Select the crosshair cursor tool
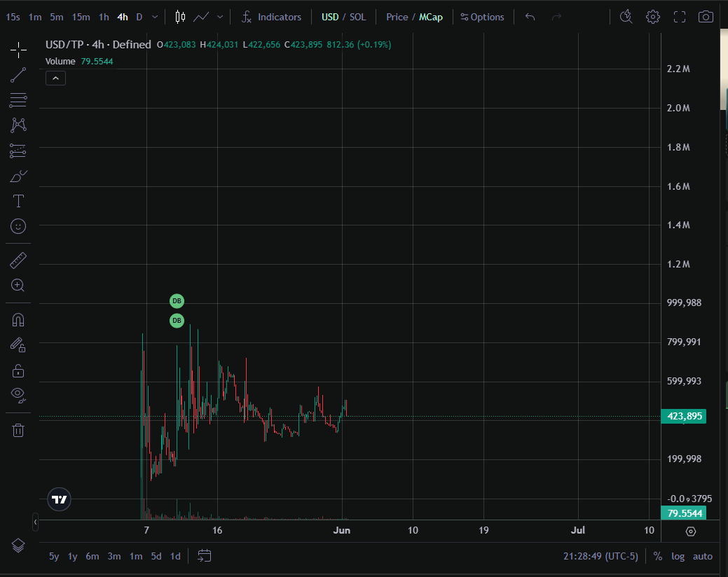 18,50
